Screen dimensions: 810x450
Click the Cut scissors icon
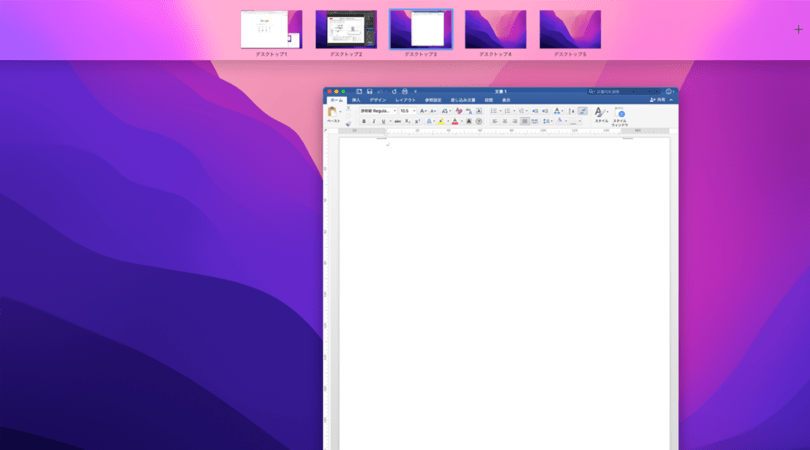pos(349,108)
